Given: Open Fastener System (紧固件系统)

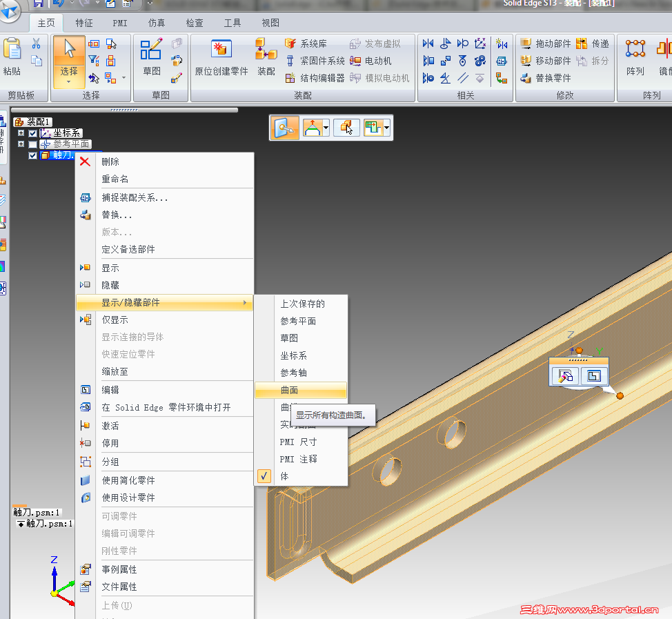Looking at the screenshot, I should tap(315, 61).
